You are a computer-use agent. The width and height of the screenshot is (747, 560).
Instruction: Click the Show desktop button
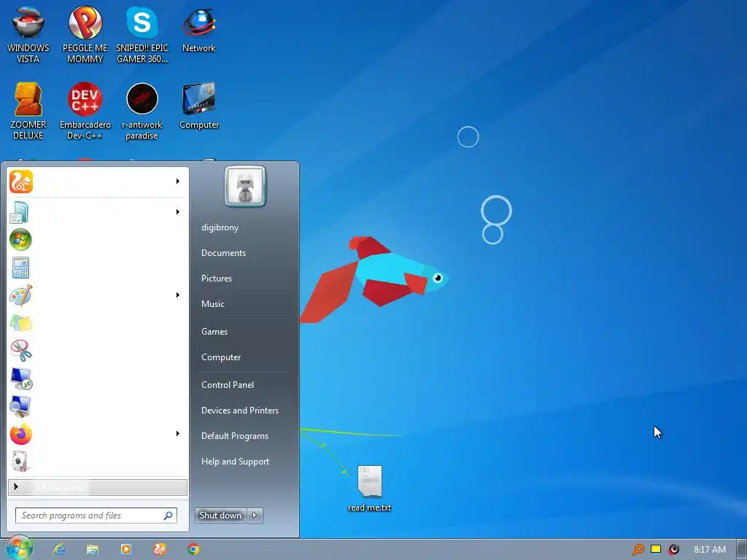point(741,550)
